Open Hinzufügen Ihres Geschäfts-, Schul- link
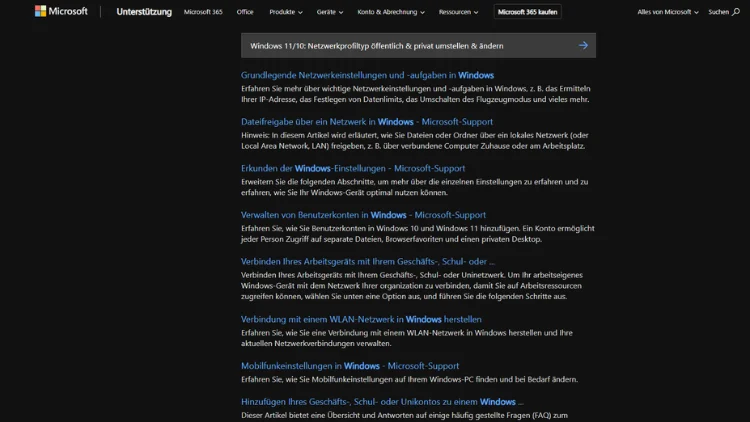The height and width of the screenshot is (422, 750). point(382,402)
